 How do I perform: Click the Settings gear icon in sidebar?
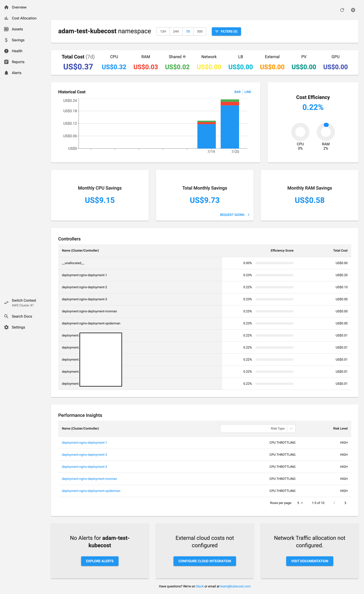(x=6, y=327)
